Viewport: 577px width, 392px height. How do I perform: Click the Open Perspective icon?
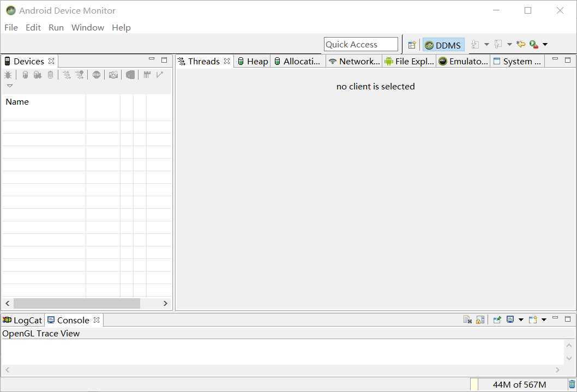pyautogui.click(x=412, y=45)
